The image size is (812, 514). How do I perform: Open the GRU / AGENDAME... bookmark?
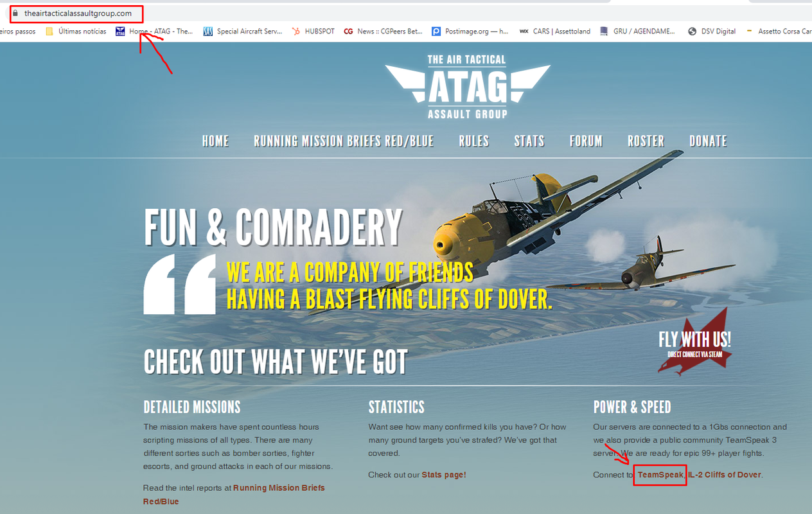[x=638, y=31]
